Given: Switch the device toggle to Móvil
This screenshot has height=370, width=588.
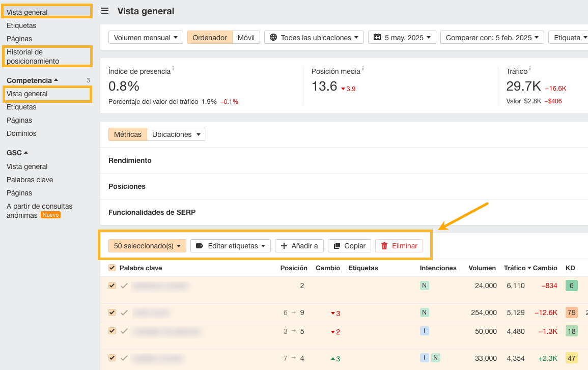Looking at the screenshot, I should 246,37.
